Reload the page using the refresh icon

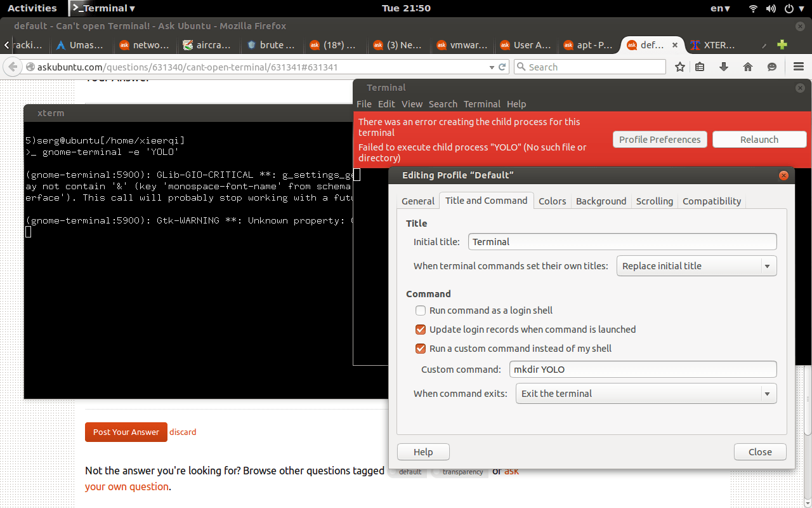point(502,67)
